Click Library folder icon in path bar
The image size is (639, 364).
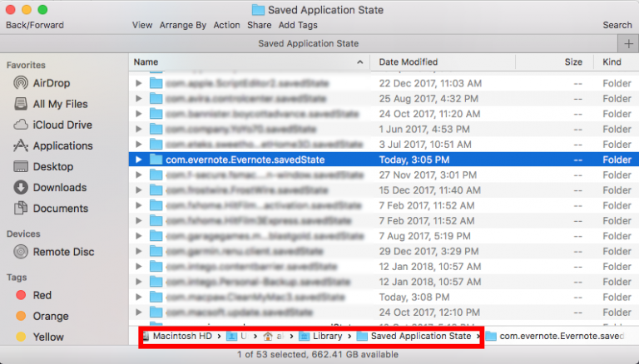coord(304,337)
